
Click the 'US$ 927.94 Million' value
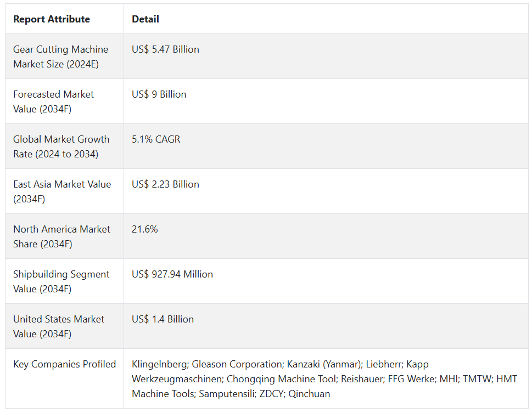pyautogui.click(x=172, y=274)
